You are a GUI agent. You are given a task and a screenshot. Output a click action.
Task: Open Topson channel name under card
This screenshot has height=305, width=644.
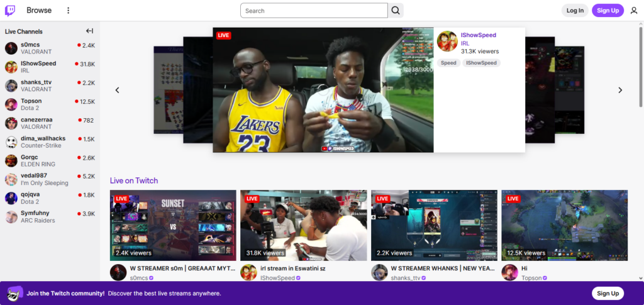531,278
